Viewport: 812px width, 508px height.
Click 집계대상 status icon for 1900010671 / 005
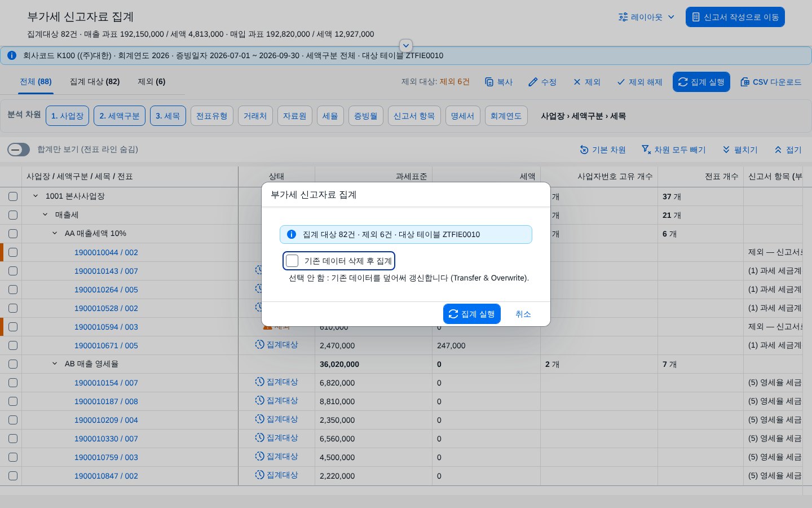click(x=259, y=344)
